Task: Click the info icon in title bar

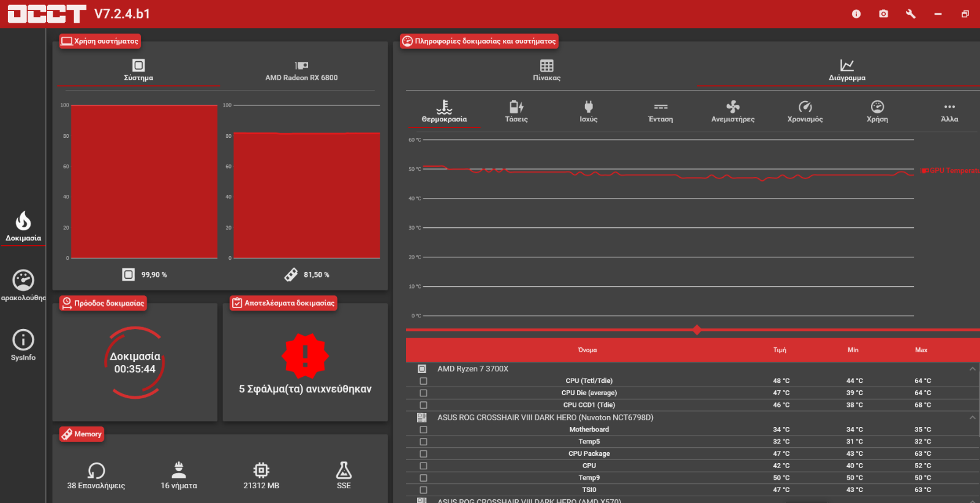Action: click(856, 14)
